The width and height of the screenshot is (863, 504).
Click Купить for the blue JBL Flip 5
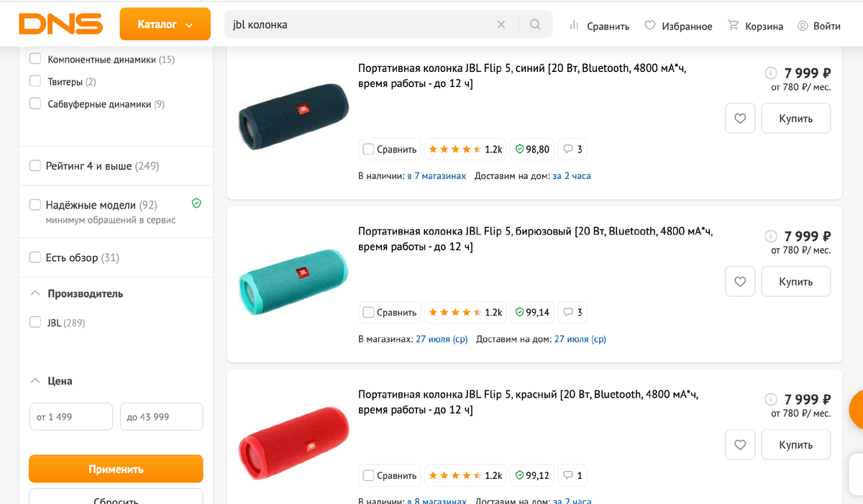[795, 118]
